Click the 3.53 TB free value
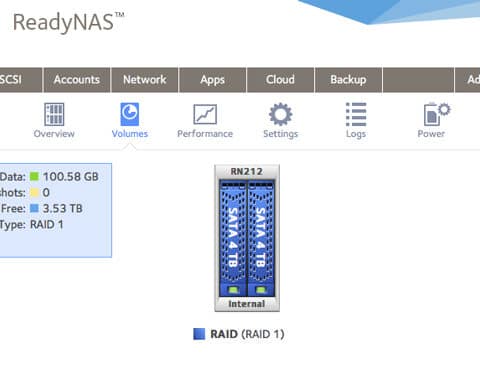Viewport: 480px width, 372px height. (63, 209)
